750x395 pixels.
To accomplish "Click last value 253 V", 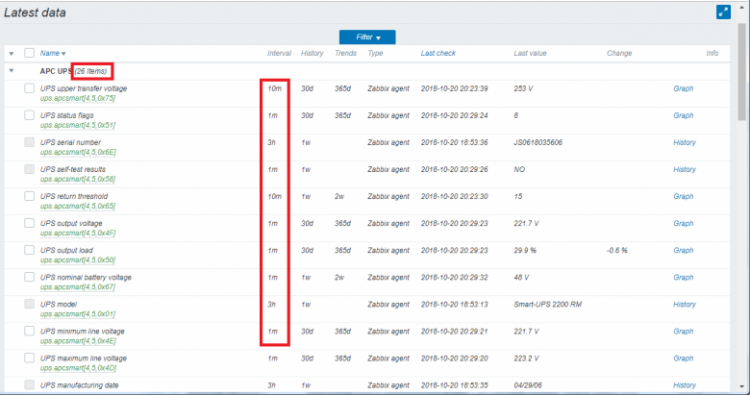I will (x=523, y=88).
